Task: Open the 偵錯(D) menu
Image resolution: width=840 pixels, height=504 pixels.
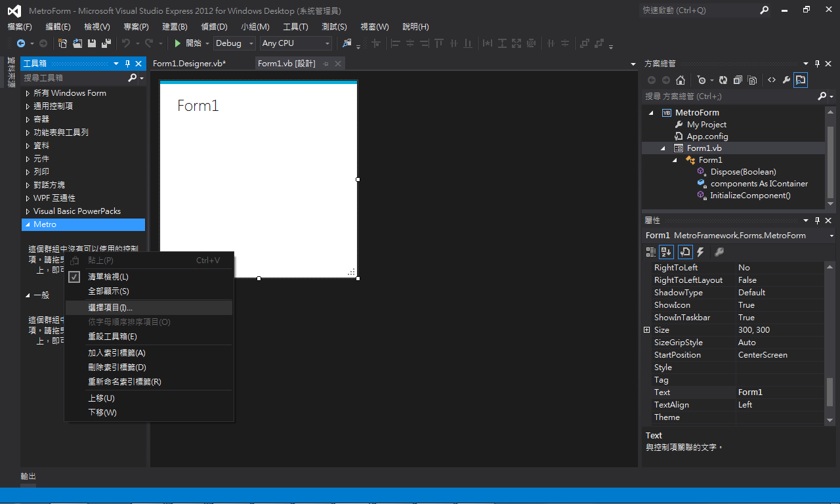Action: (x=214, y=27)
